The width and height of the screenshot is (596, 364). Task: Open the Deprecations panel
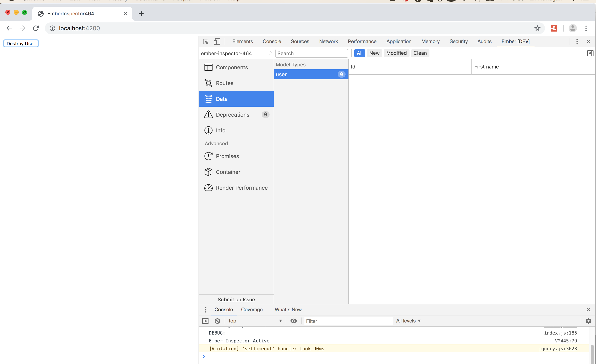(232, 115)
